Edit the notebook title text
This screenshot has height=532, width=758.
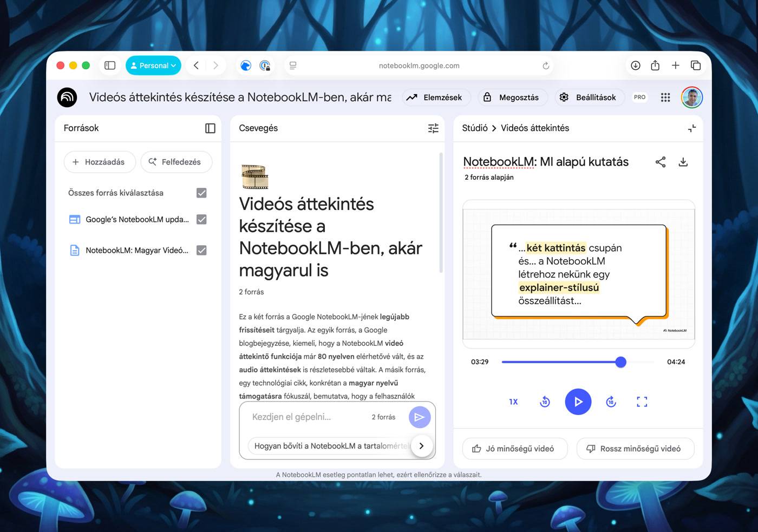(240, 97)
